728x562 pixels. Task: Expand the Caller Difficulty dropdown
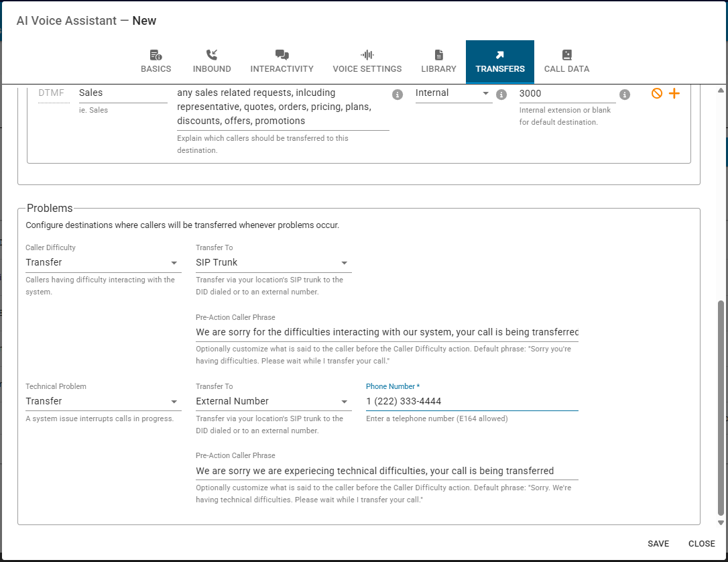(103, 263)
